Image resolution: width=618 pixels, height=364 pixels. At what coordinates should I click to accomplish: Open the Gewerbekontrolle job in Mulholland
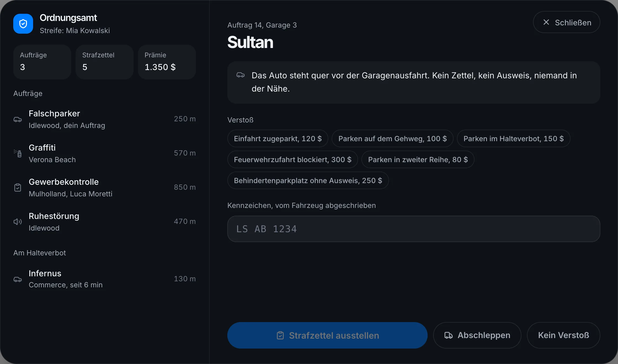click(x=105, y=188)
